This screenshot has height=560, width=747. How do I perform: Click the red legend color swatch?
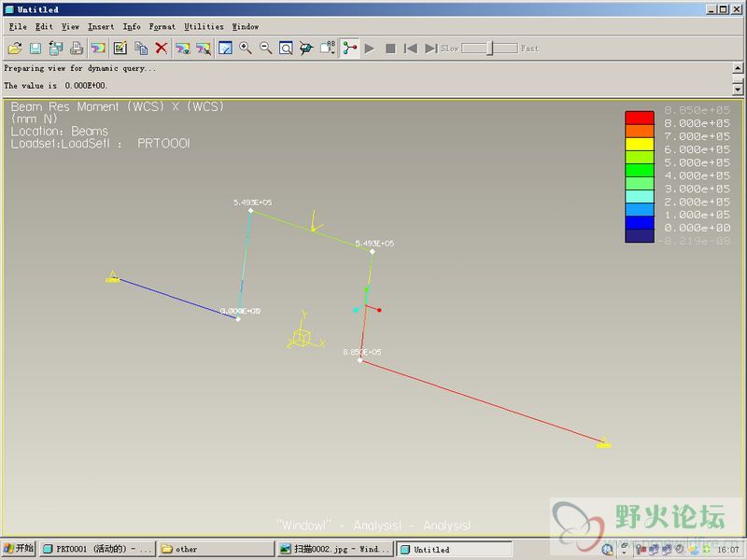coord(640,118)
